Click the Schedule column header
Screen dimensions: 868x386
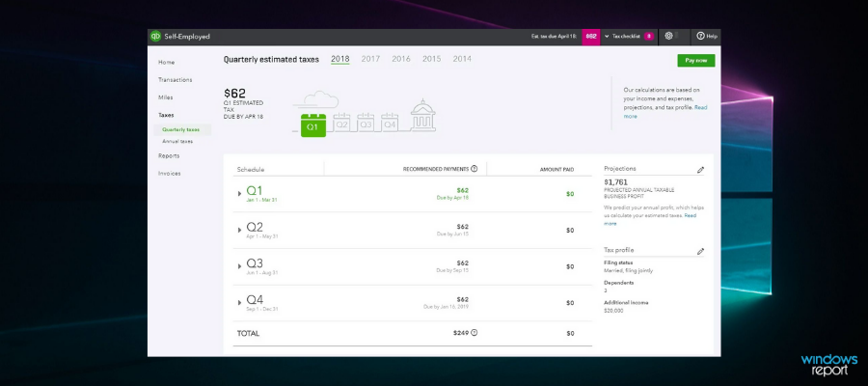click(251, 170)
